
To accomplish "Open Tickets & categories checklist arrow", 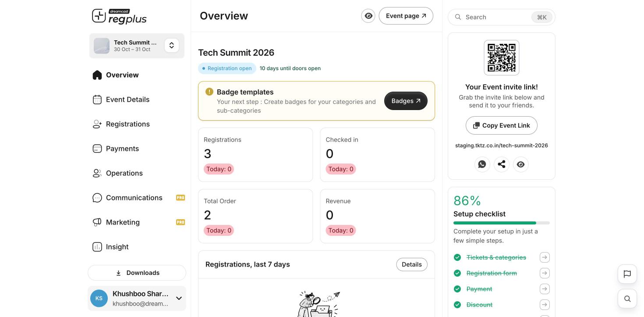I will point(545,257).
